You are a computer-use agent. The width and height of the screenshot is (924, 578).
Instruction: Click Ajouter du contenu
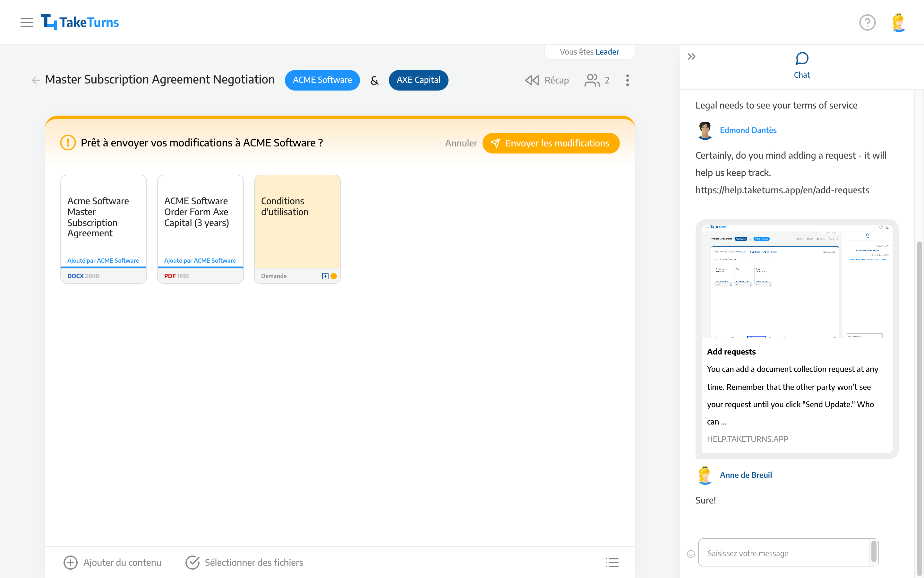pos(112,562)
